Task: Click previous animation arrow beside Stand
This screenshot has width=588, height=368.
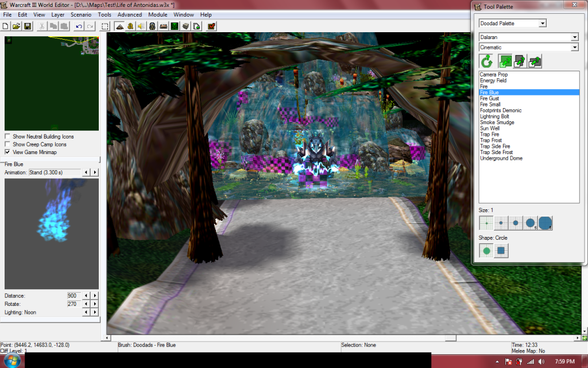Action: click(86, 172)
